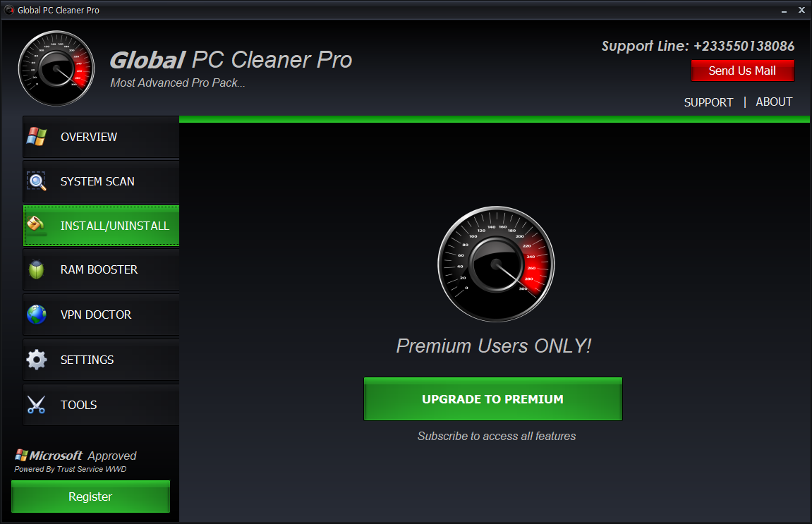Go to the TOOLS section

101,404
